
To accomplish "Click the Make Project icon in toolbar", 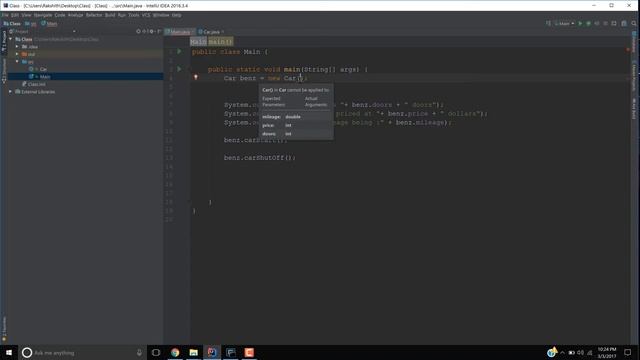I will [548, 24].
